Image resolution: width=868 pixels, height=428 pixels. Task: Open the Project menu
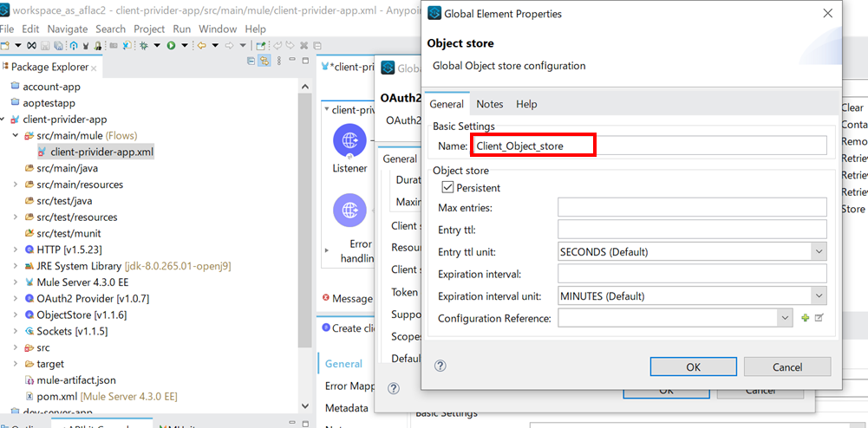click(x=149, y=29)
